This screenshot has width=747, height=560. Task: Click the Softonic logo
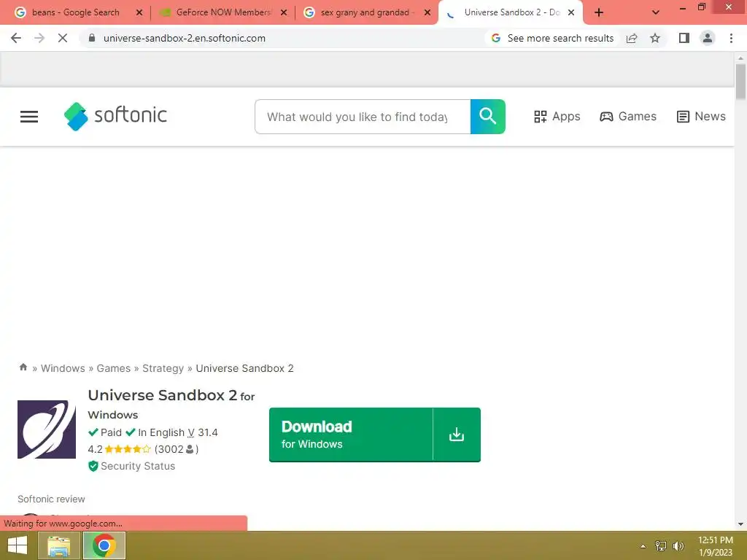(115, 116)
